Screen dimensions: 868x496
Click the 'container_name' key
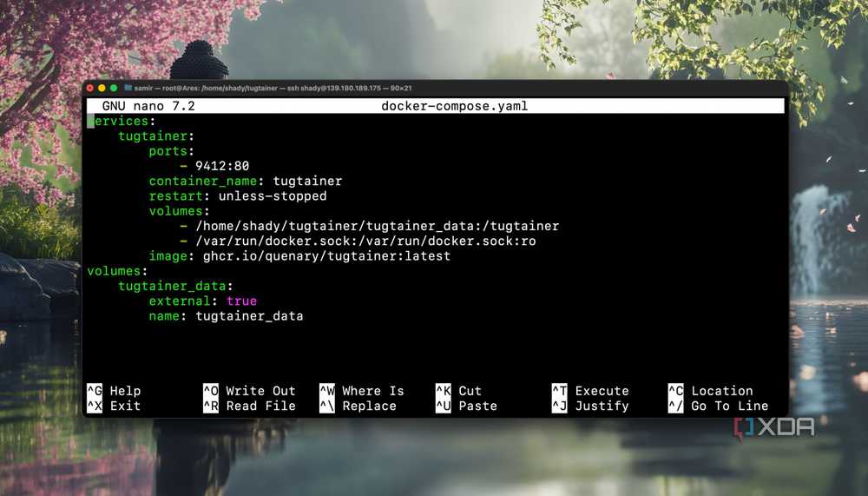(x=202, y=181)
